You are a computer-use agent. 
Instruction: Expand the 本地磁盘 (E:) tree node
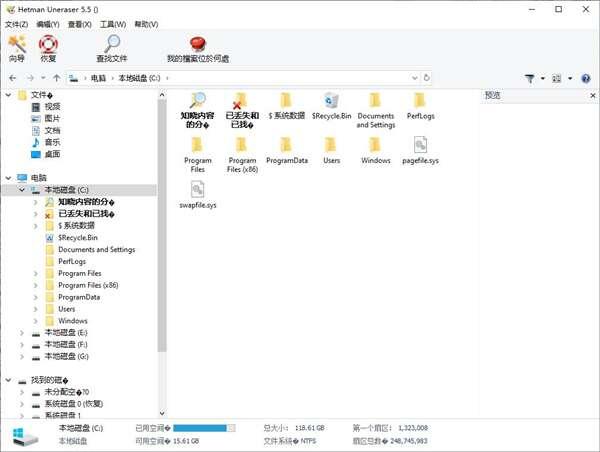coord(22,332)
